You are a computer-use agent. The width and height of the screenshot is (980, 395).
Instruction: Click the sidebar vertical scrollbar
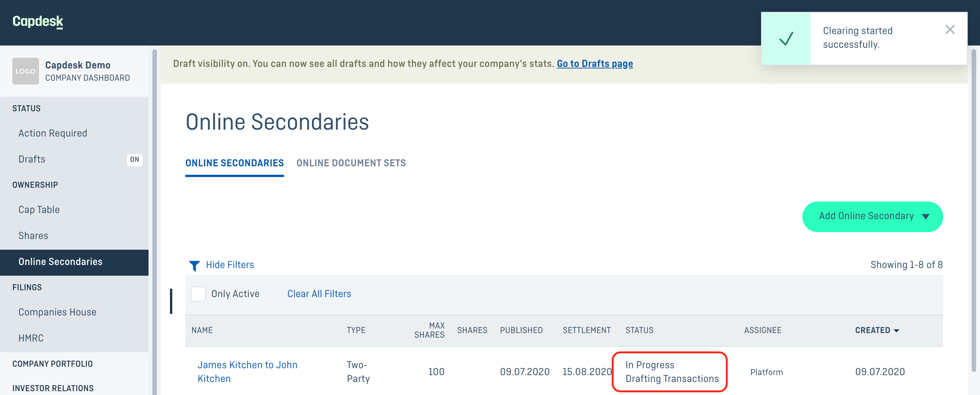click(x=155, y=222)
